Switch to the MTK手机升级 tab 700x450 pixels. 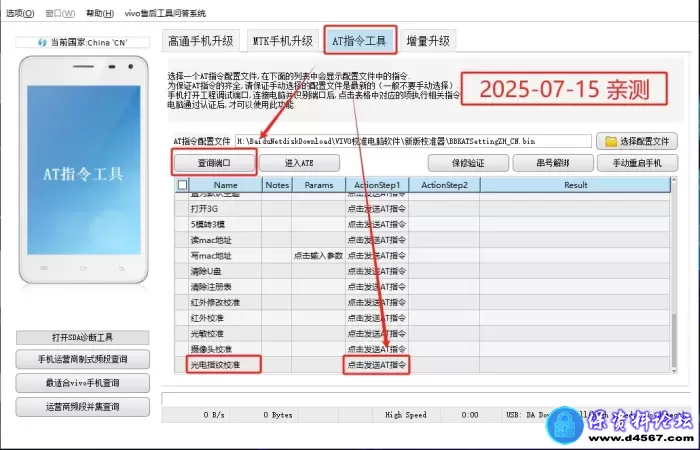click(x=283, y=41)
